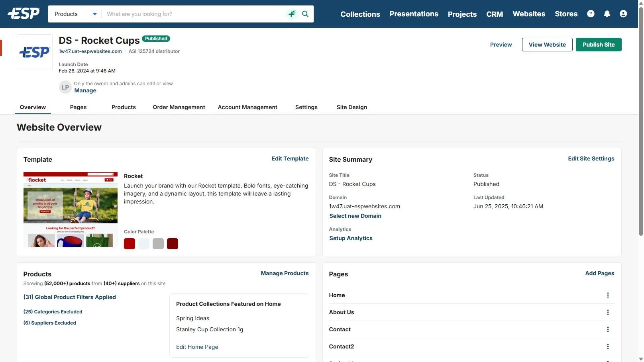Click Manage Products

[285, 273]
